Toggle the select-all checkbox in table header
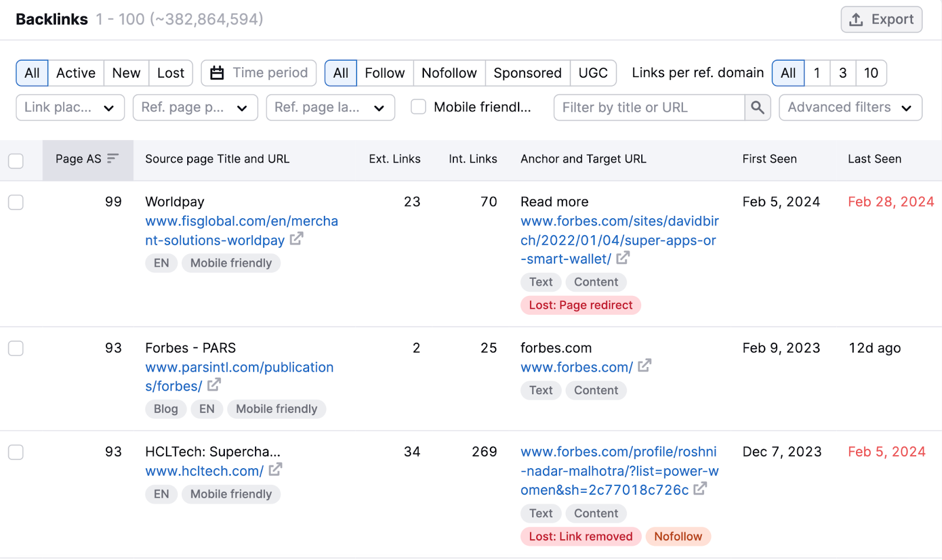 (x=16, y=161)
